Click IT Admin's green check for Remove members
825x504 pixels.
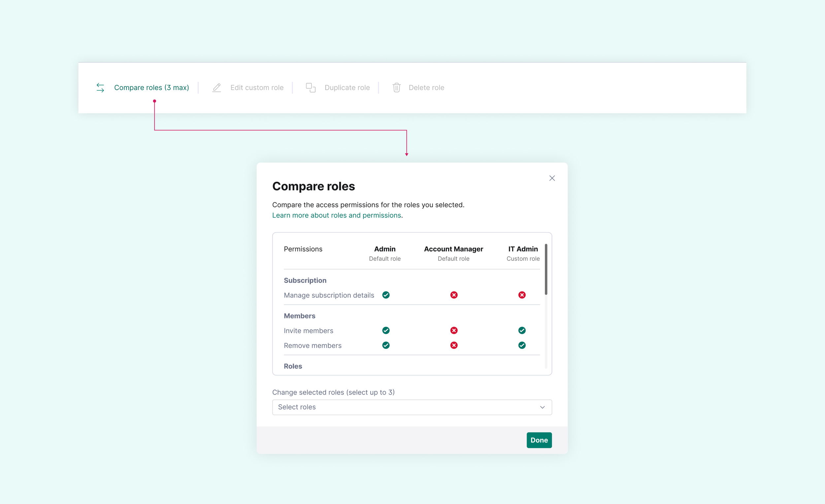click(x=522, y=345)
